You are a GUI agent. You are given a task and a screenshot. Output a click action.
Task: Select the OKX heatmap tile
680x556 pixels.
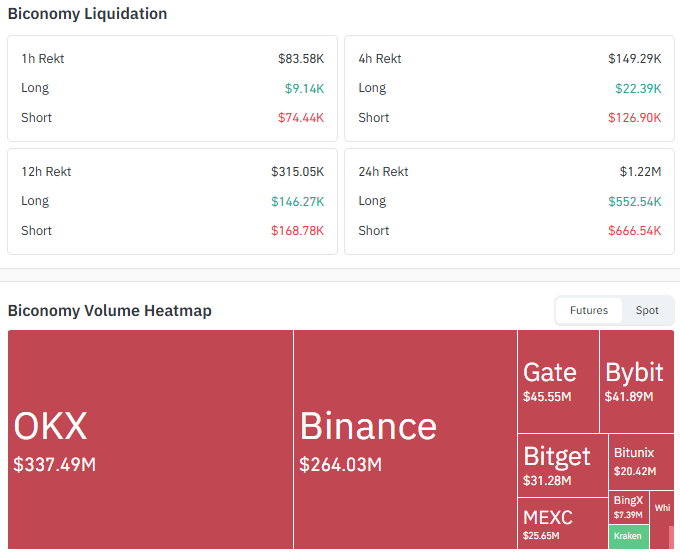pyautogui.click(x=150, y=439)
